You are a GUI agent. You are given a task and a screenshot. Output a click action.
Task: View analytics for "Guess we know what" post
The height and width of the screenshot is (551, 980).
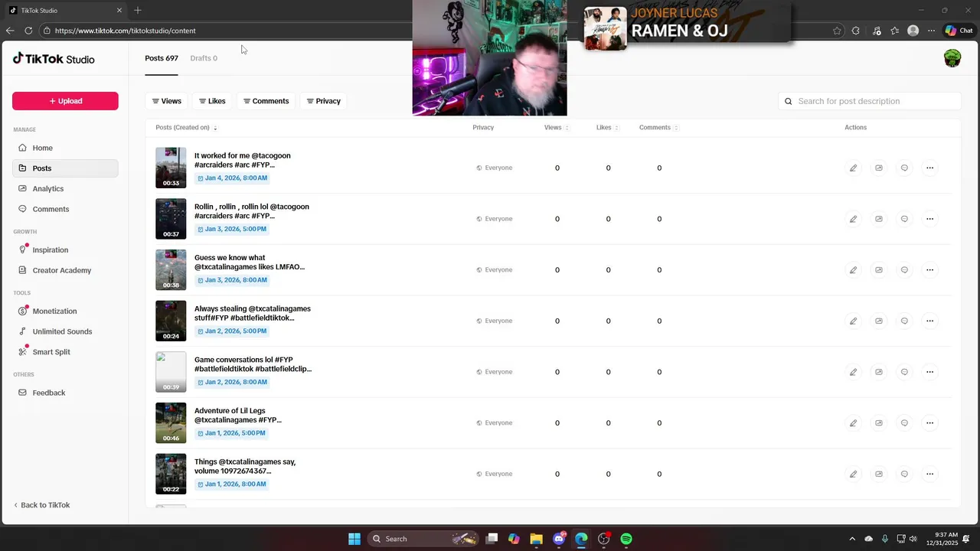point(879,270)
